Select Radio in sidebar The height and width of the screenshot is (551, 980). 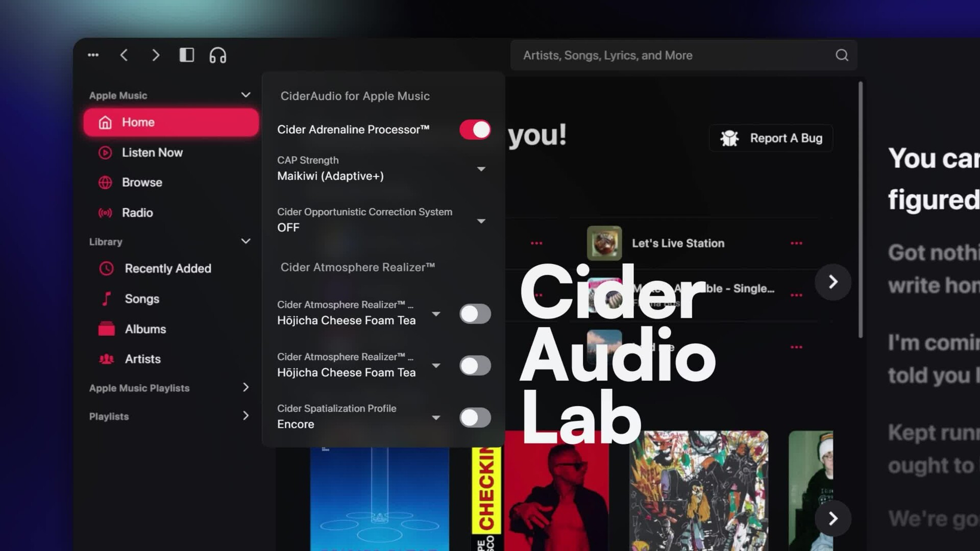click(137, 213)
